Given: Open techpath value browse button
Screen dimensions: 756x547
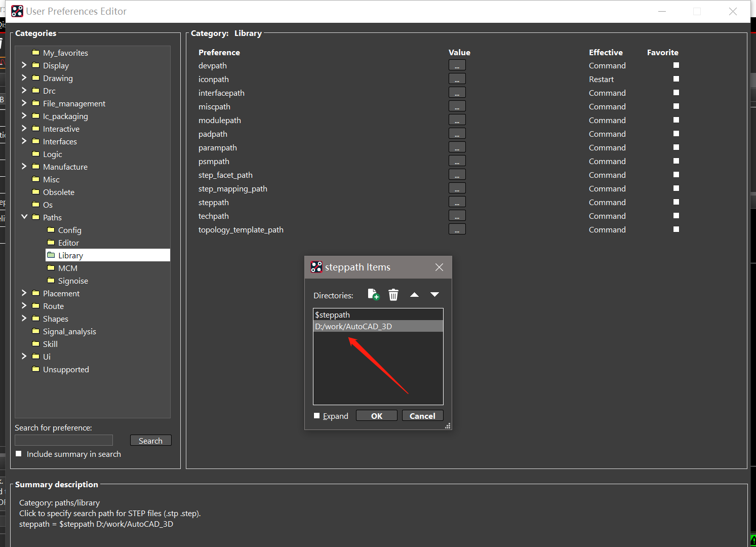Looking at the screenshot, I should tap(457, 216).
